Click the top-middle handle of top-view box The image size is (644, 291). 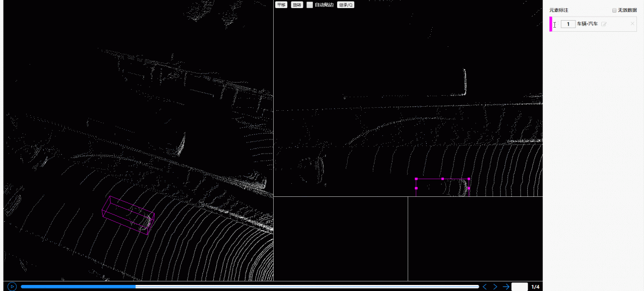tap(442, 179)
